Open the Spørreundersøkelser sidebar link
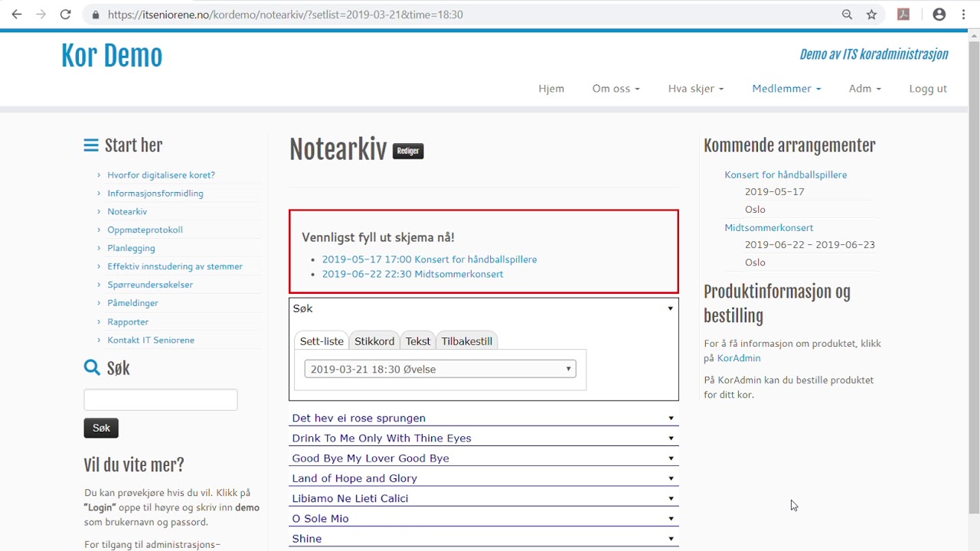Screen dimensions: 980x551 (x=150, y=285)
